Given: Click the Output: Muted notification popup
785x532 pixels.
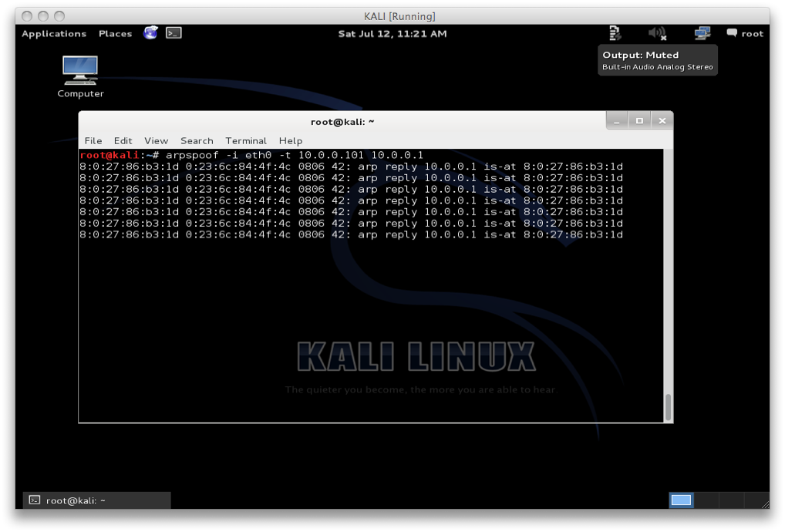Looking at the screenshot, I should pyautogui.click(x=657, y=60).
